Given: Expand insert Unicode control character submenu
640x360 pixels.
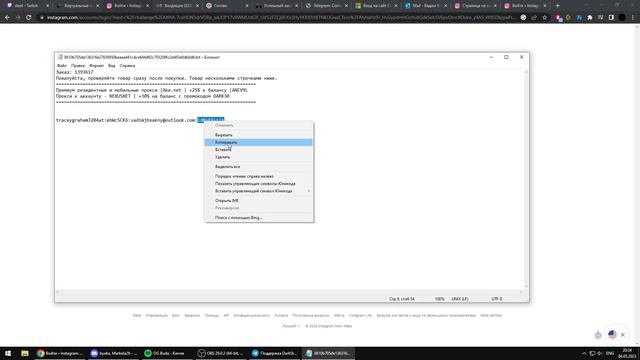Looking at the screenshot, I should pyautogui.click(x=258, y=191).
